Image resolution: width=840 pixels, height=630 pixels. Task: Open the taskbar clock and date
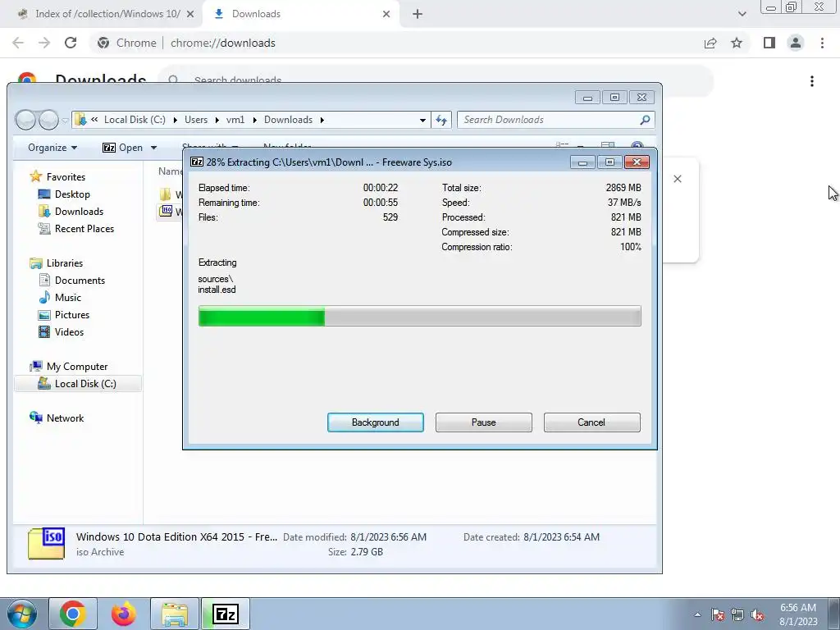tap(798, 614)
